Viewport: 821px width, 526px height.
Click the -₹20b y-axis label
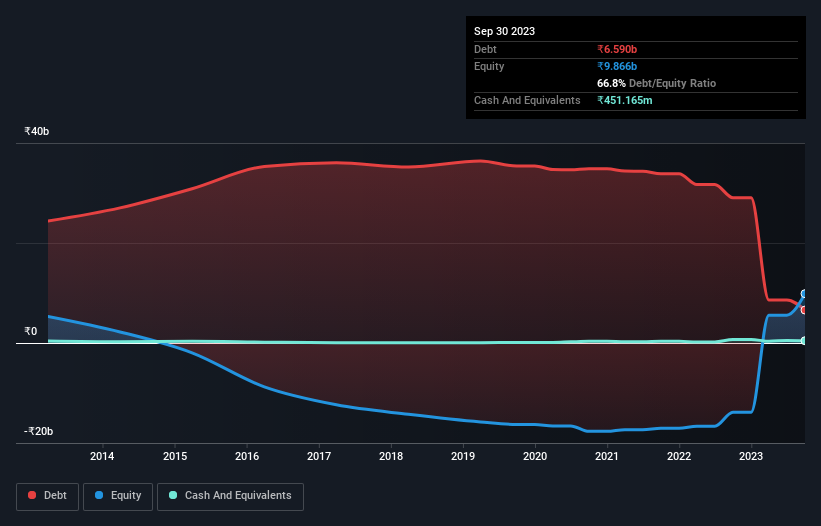coord(39,431)
